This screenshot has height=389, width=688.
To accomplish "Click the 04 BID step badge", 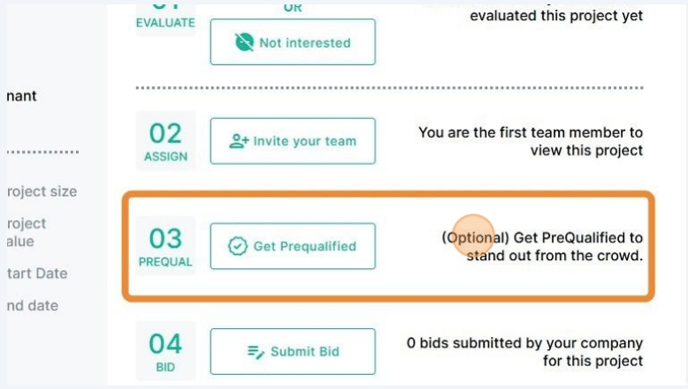I will click(x=165, y=351).
